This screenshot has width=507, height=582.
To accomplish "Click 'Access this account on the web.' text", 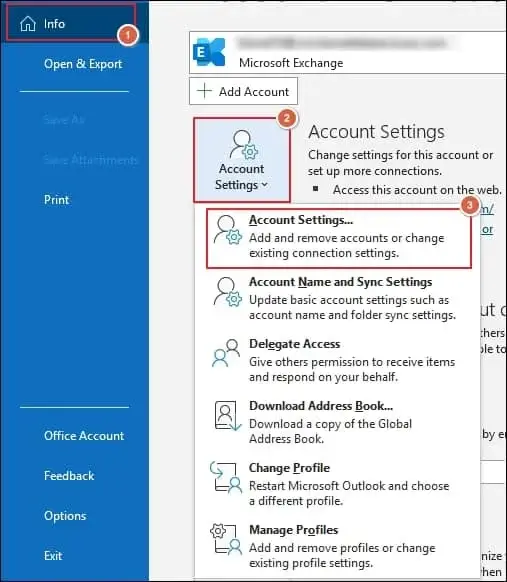I will [417, 190].
